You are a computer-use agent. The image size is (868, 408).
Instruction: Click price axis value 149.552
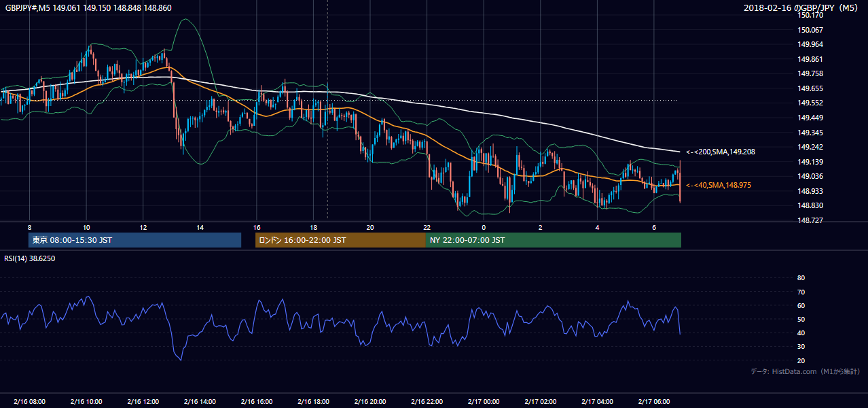810,103
